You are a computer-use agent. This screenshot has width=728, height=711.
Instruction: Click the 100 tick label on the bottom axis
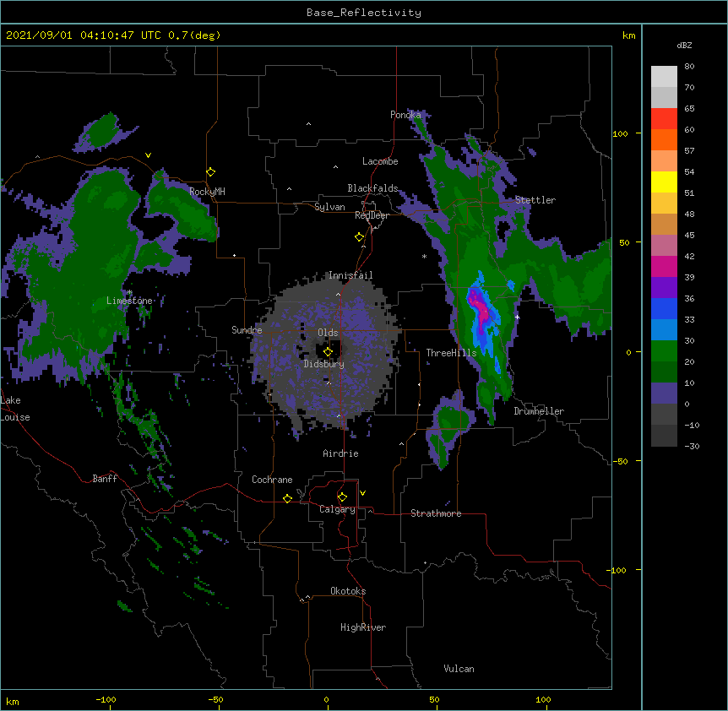coord(543,699)
